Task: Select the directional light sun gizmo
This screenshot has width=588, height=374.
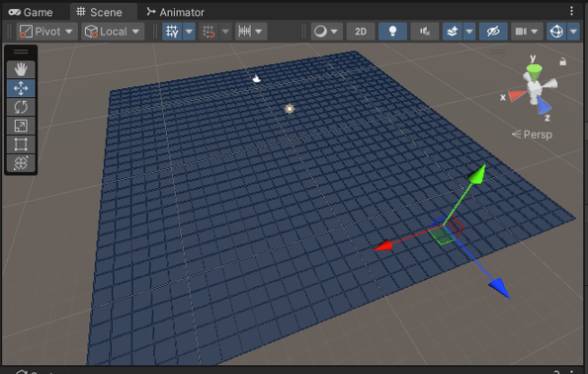Action: [290, 109]
